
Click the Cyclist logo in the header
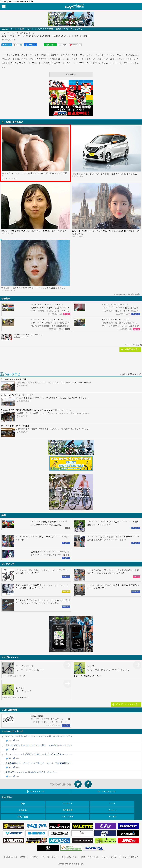coord(75,6)
